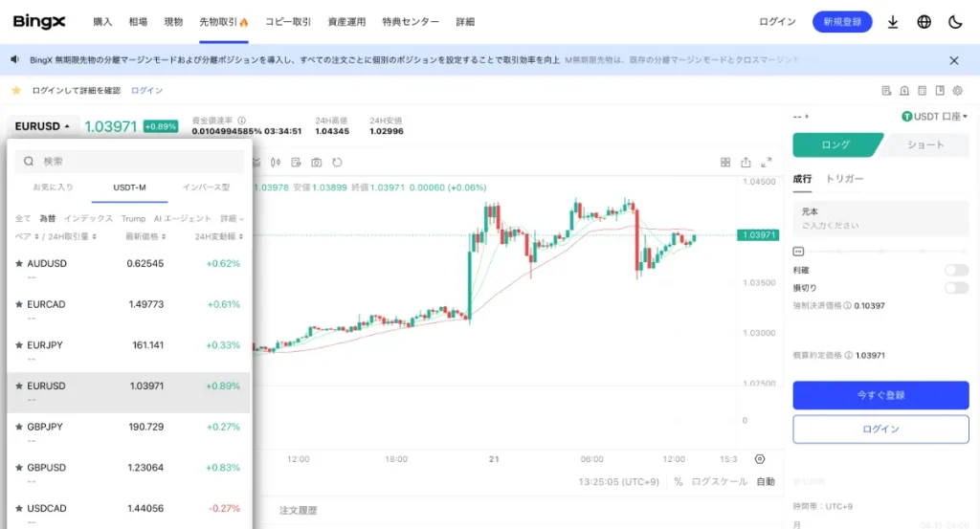Open the chart grid layout icon
The image size is (980, 529).
(725, 163)
